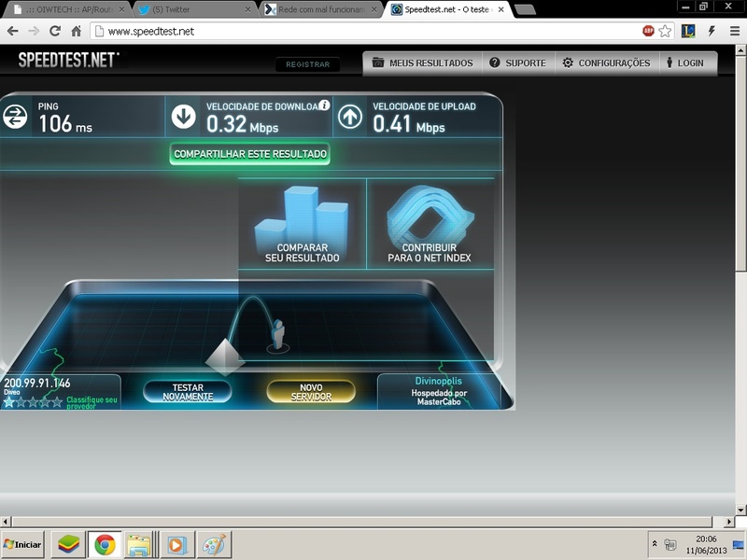Switch to the Twitter tab
Image resolution: width=747 pixels, height=560 pixels.
pyautogui.click(x=194, y=9)
